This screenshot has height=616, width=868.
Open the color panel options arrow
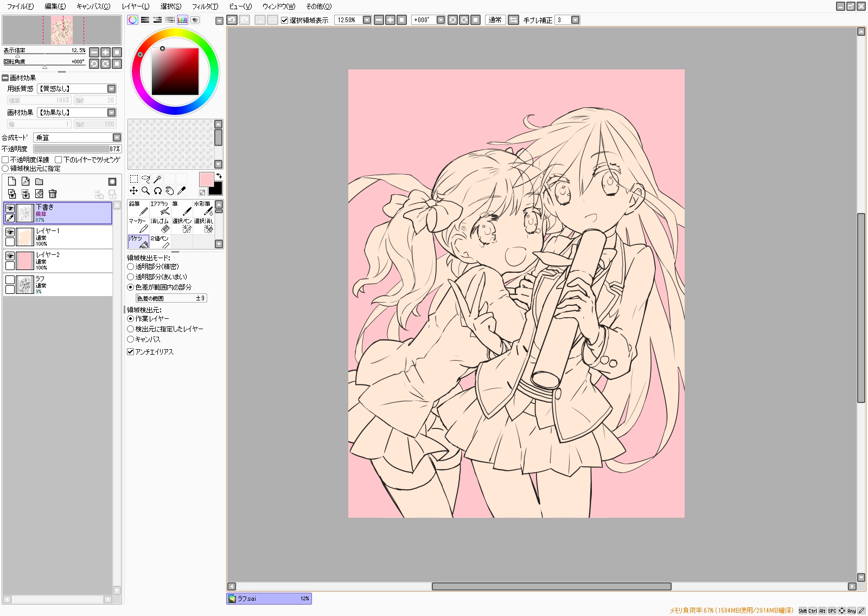[219, 21]
